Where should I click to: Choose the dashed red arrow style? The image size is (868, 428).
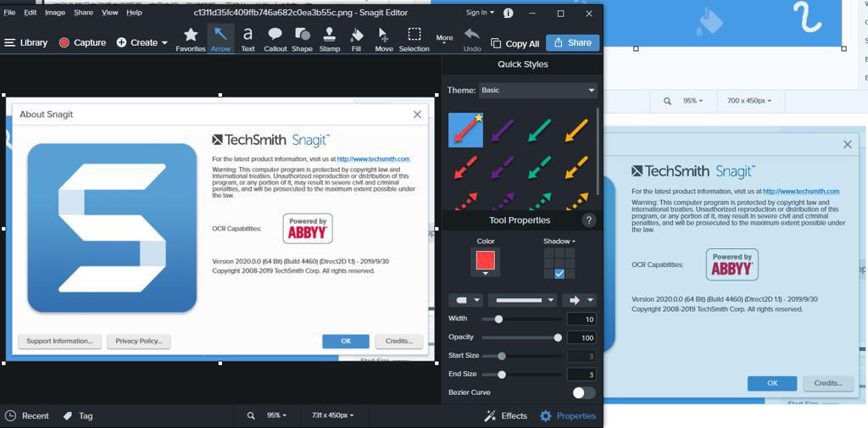click(x=465, y=167)
